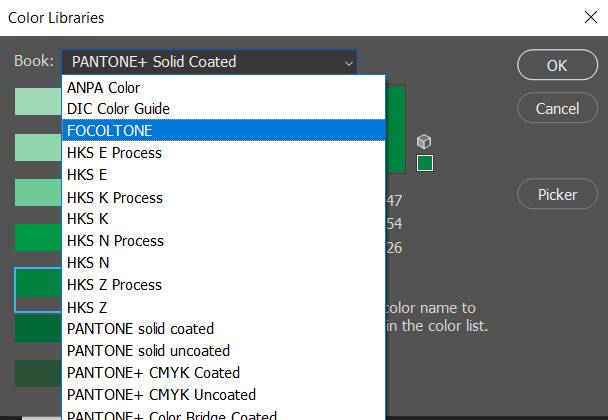This screenshot has width=608, height=420.
Task: Click the 3D cube out-of-gamut icon
Action: 425,142
